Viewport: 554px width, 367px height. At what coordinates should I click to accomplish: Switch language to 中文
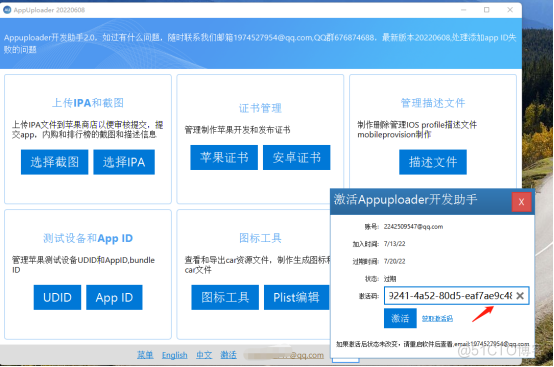click(x=204, y=355)
